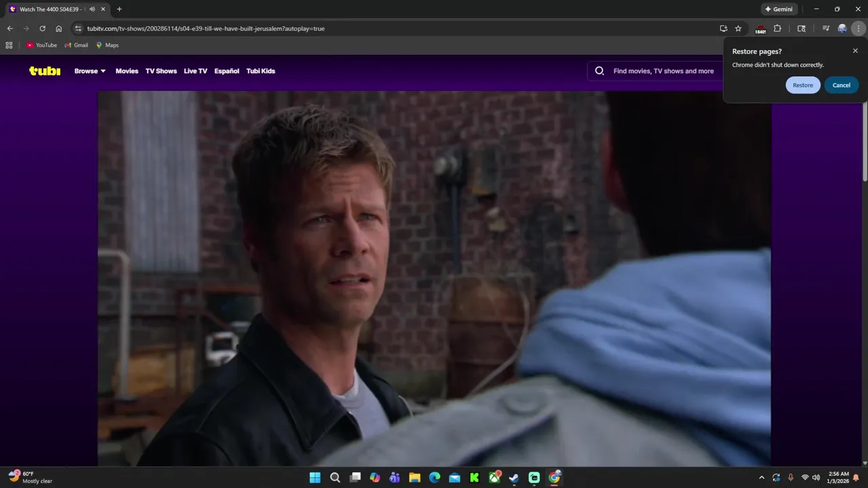
Task: Open Gmail bookmark
Action: [76, 45]
